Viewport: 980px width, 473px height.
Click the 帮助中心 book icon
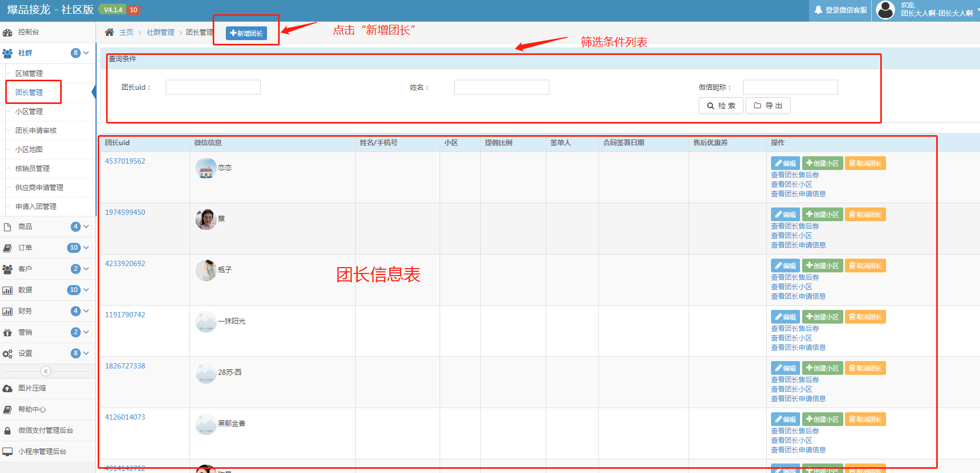pyautogui.click(x=7, y=410)
